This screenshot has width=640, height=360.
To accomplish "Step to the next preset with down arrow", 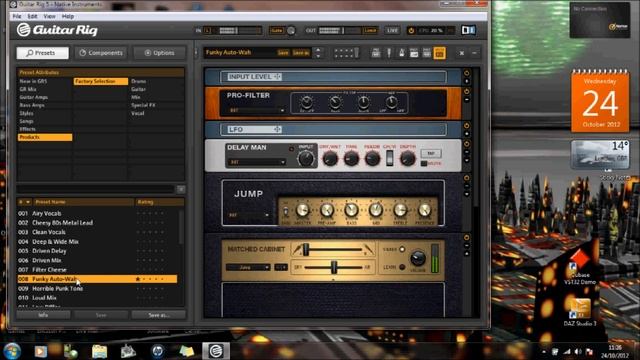I will point(318,56).
